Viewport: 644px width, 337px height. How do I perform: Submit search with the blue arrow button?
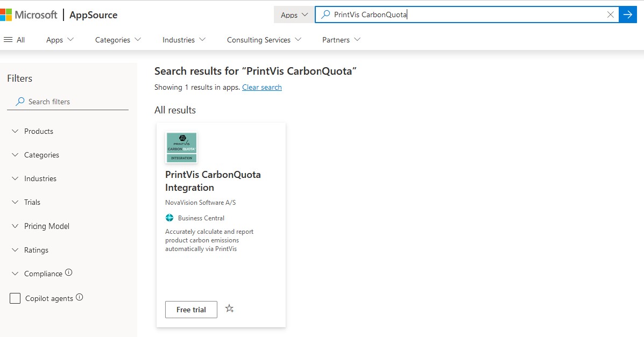(627, 15)
